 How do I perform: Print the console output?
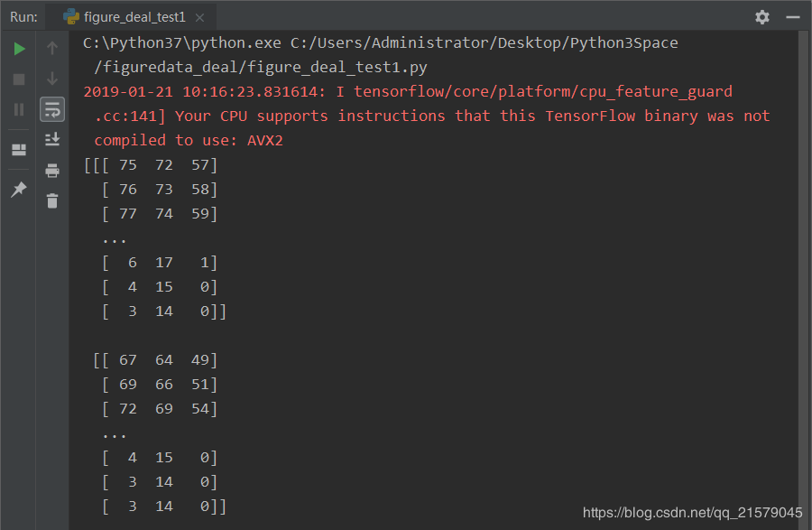tap(52, 170)
